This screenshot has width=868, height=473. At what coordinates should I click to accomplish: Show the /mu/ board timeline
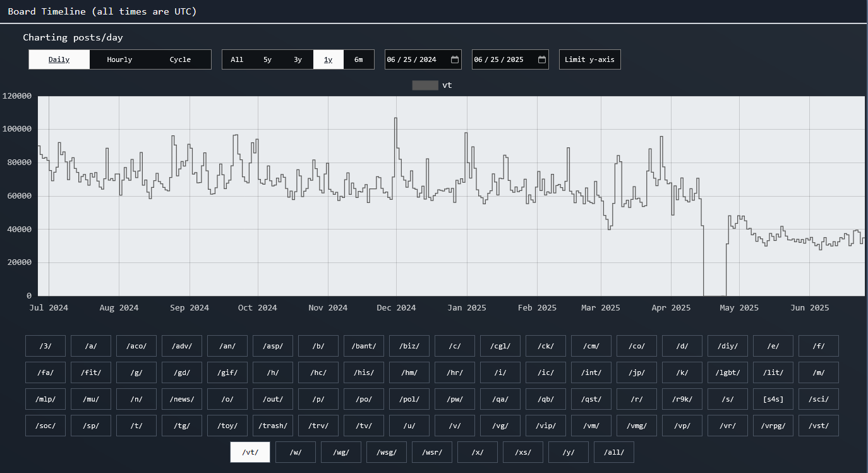pyautogui.click(x=91, y=399)
